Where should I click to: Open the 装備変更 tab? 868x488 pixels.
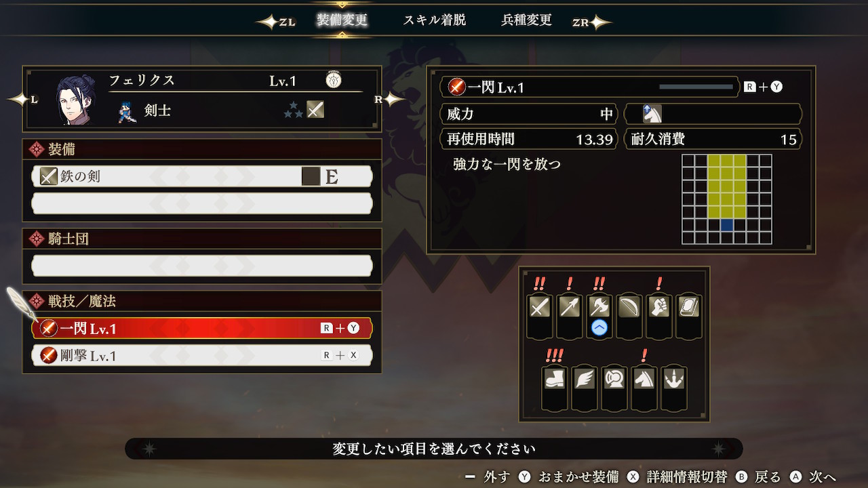point(342,20)
